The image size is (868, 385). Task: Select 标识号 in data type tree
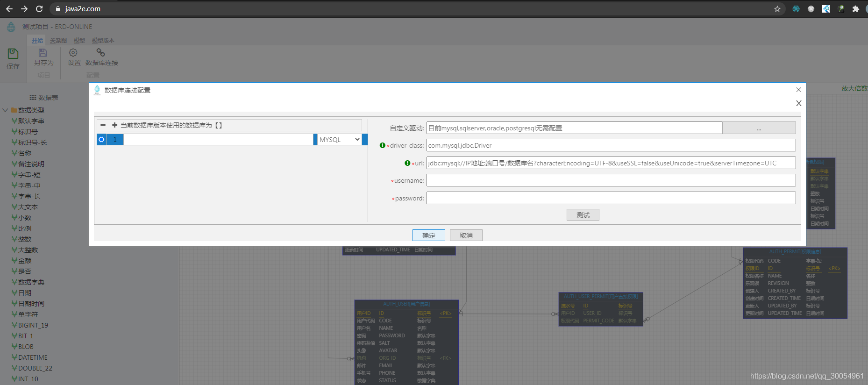[28, 132]
